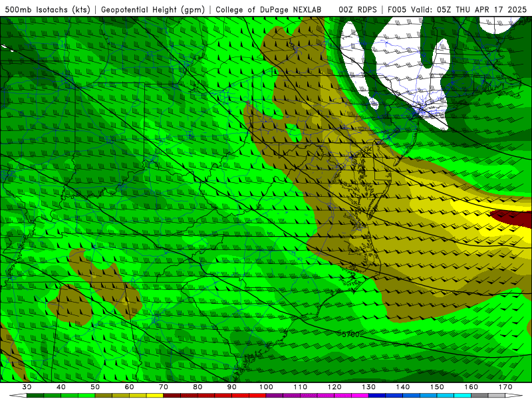This screenshot has width=532, height=399.
Task: Select the bright green 45-50 kt legend swatch
Action: [x=86, y=395]
